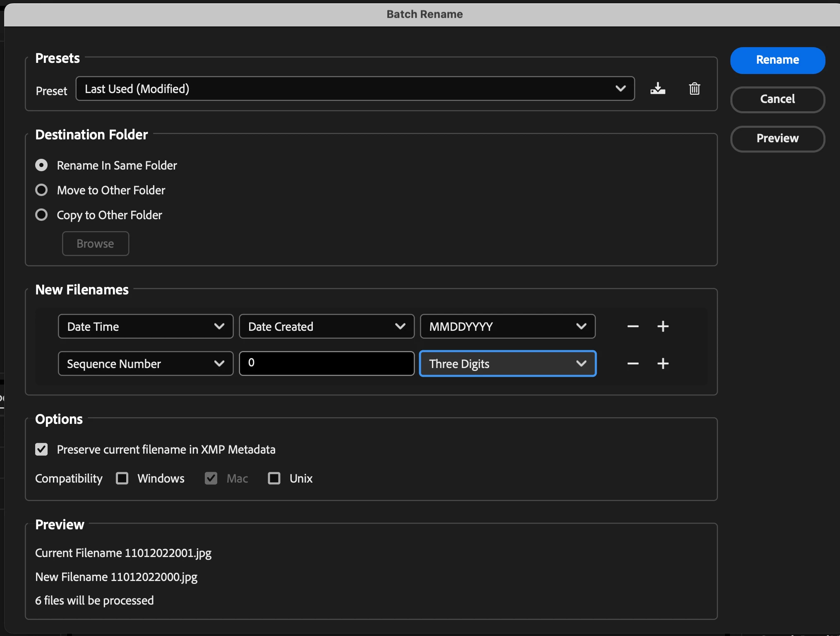Open the Three Digits dropdown
The height and width of the screenshot is (636, 840).
508,363
